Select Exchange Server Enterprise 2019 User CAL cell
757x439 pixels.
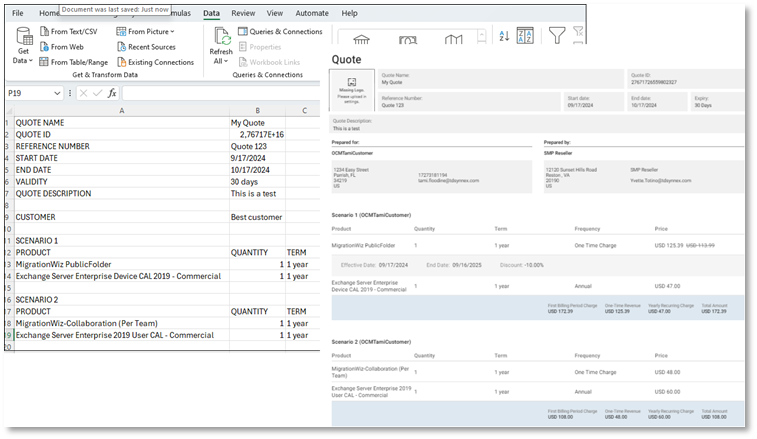coord(122,335)
